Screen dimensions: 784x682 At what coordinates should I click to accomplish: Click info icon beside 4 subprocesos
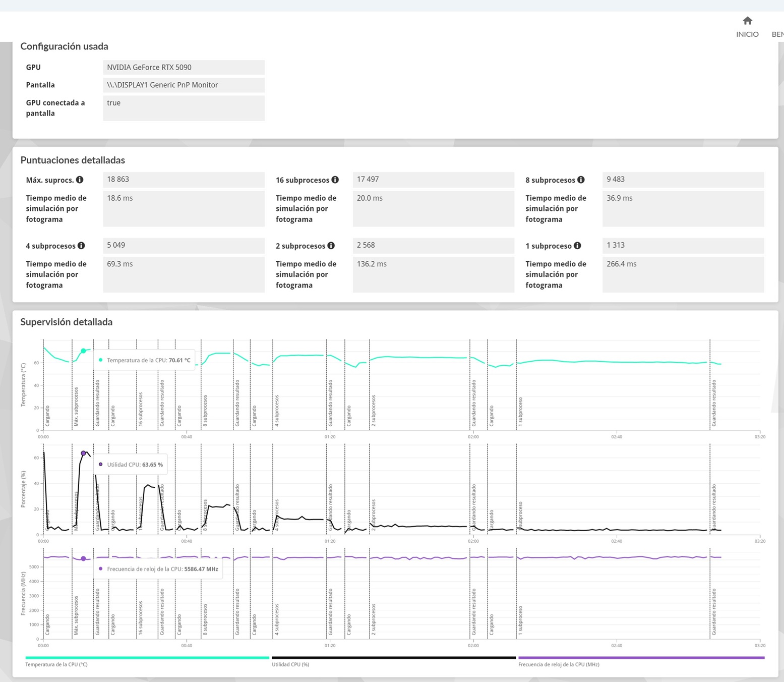(81, 246)
